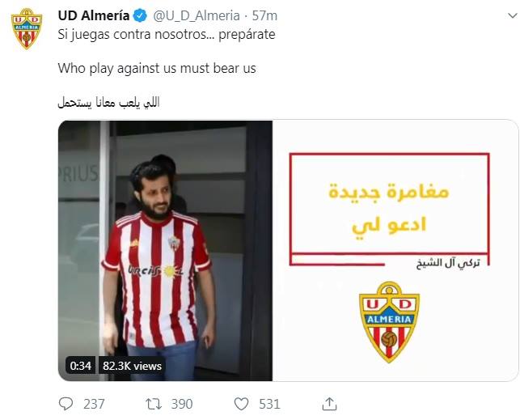The image size is (520, 420).
Task: Like the tweet with heart icon
Action: click(241, 404)
